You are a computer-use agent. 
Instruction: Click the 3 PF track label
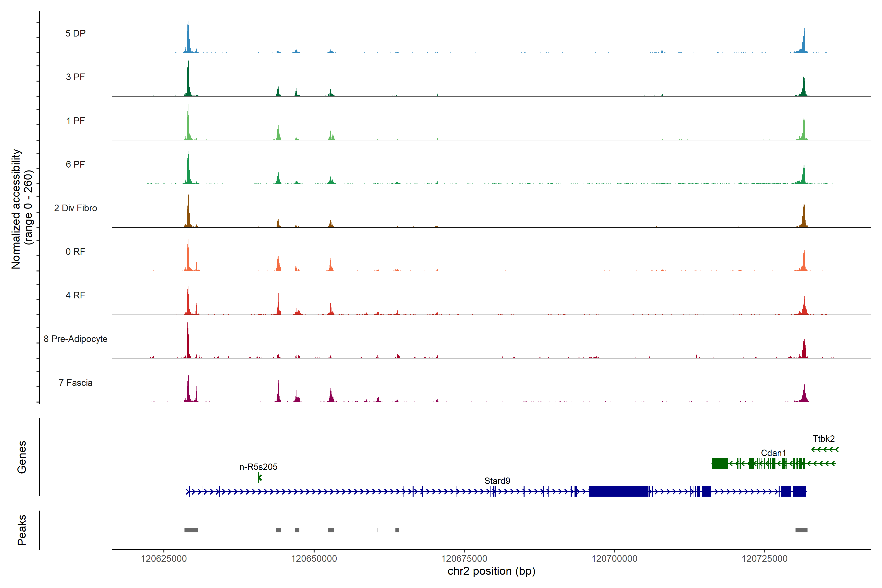point(75,77)
